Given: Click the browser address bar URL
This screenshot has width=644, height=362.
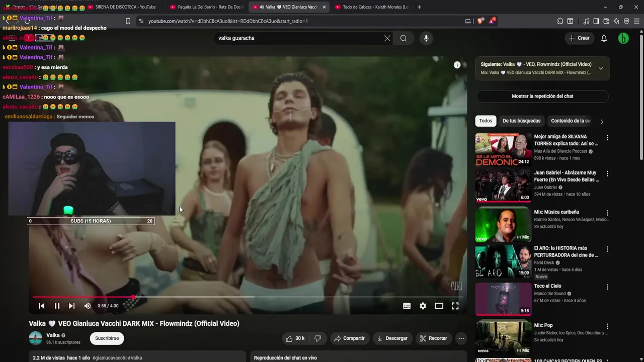Looking at the screenshot, I should tap(228, 21).
